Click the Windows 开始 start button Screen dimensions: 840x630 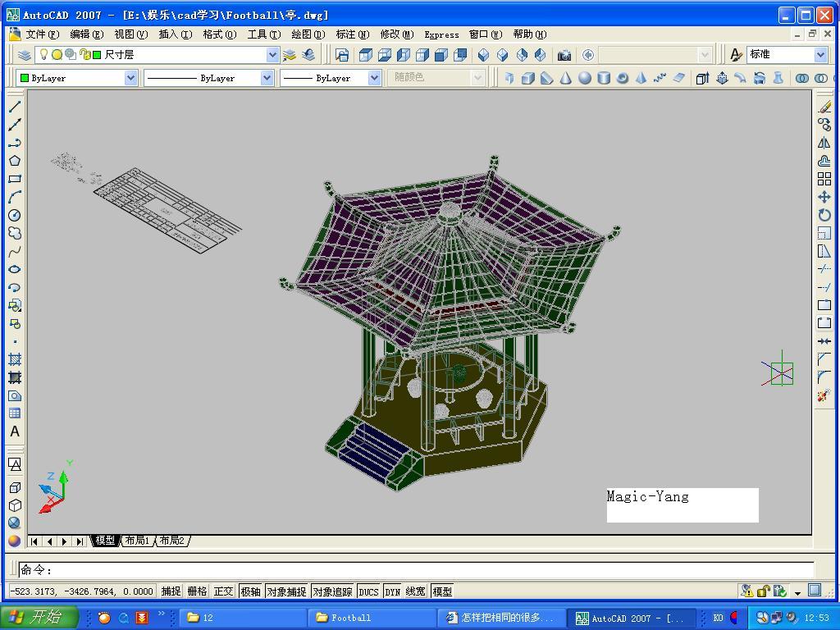pos(39,617)
